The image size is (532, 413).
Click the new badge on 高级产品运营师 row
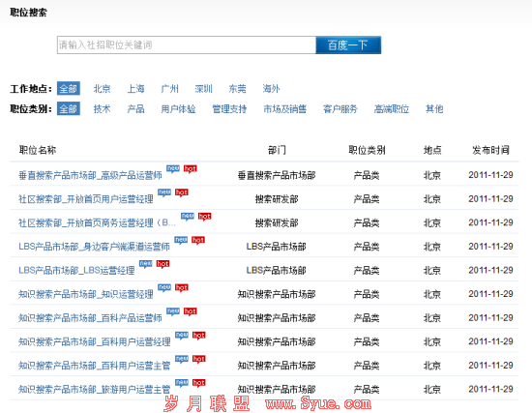pos(173,168)
